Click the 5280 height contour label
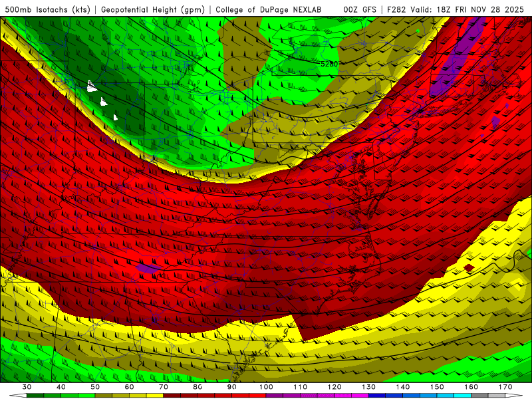 click(x=329, y=64)
